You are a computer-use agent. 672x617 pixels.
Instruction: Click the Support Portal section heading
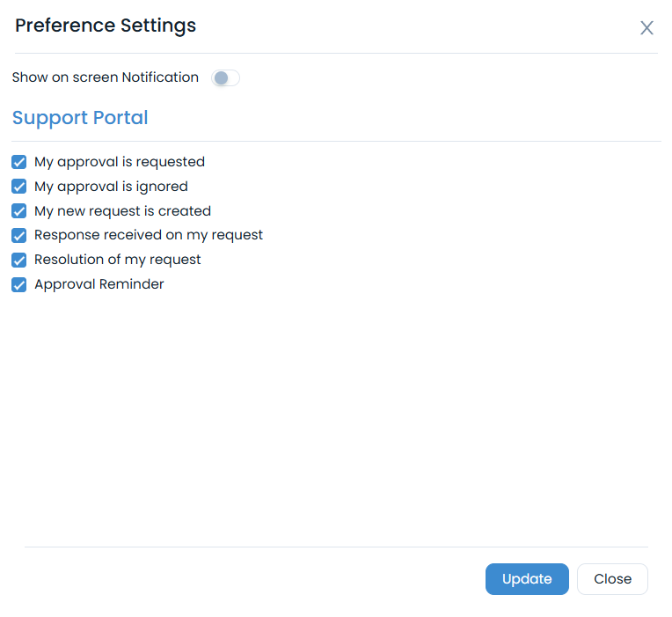click(x=80, y=118)
